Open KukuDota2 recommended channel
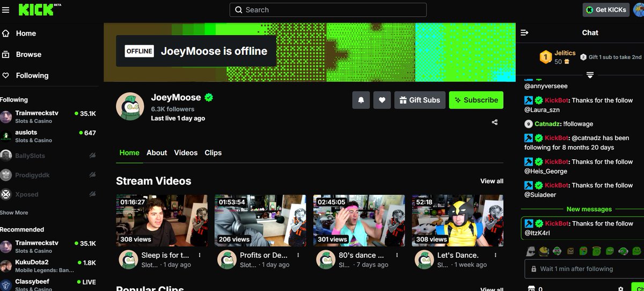Viewport: 644px width, 291px height. 48,266
